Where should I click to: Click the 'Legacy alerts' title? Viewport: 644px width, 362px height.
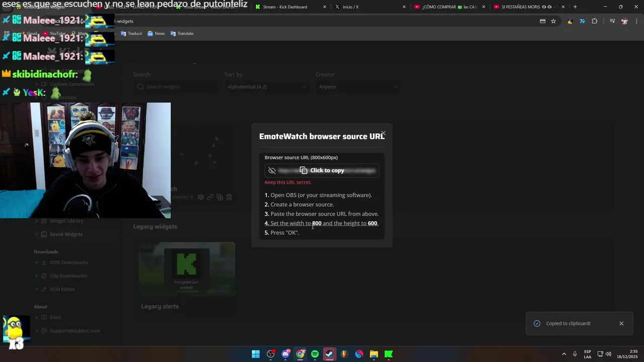[160, 306]
